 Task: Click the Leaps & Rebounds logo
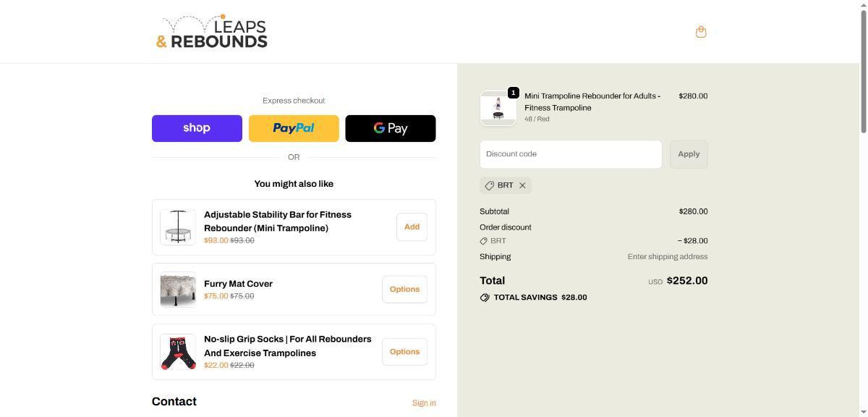point(212,33)
